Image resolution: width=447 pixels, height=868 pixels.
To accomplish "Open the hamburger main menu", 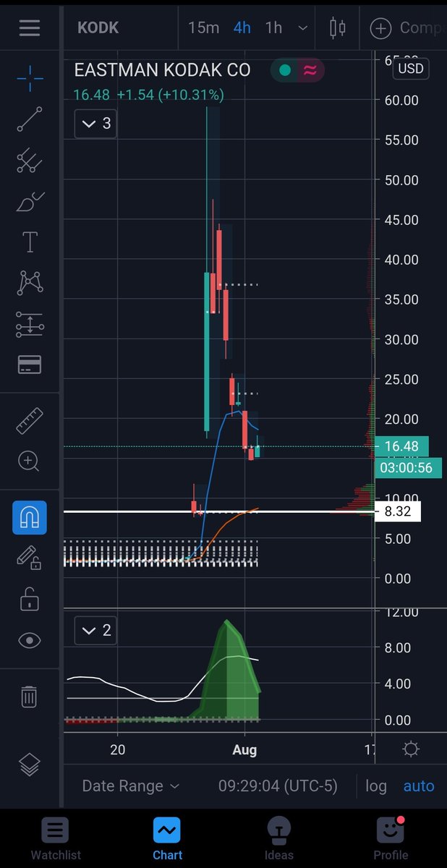I will coord(30,28).
